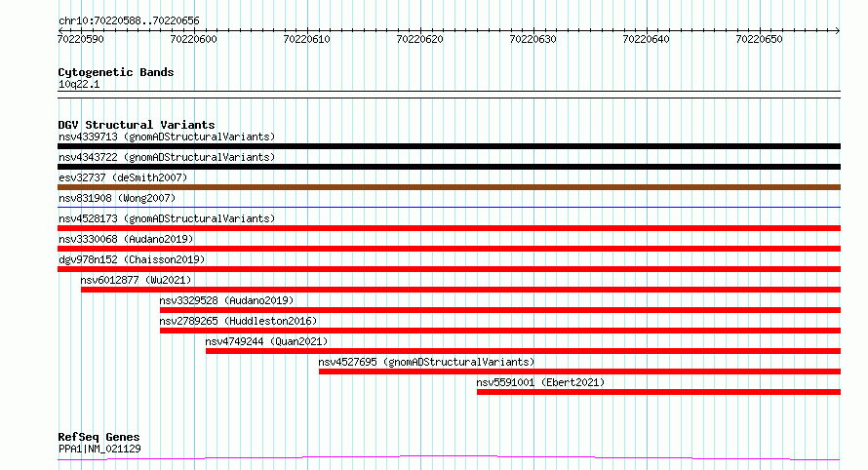Open variant nsv3329528 (Audano2019) label
868x470 pixels.
coord(226,300)
